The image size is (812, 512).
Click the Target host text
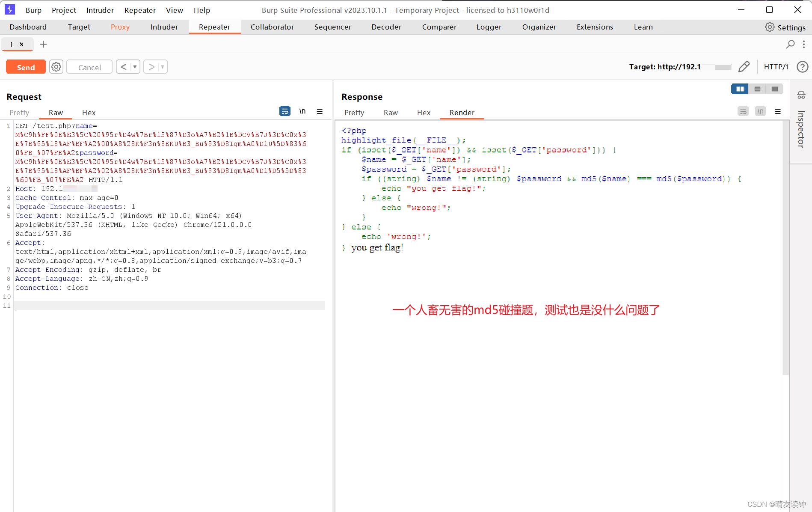point(680,67)
